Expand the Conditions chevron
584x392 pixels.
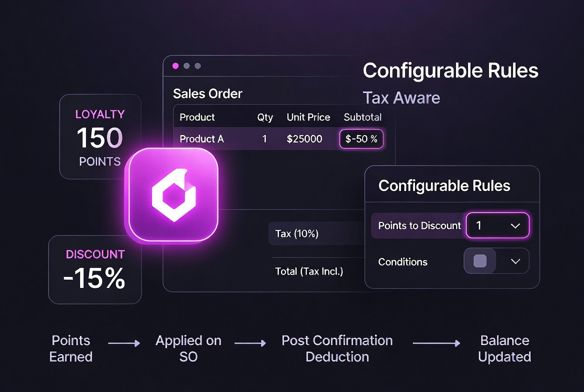[515, 261]
